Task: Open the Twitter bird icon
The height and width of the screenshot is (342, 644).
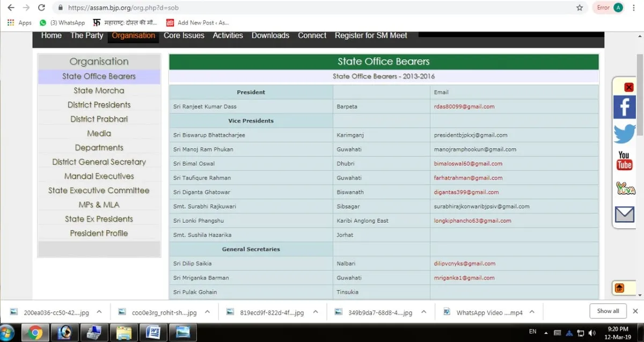Action: (625, 133)
